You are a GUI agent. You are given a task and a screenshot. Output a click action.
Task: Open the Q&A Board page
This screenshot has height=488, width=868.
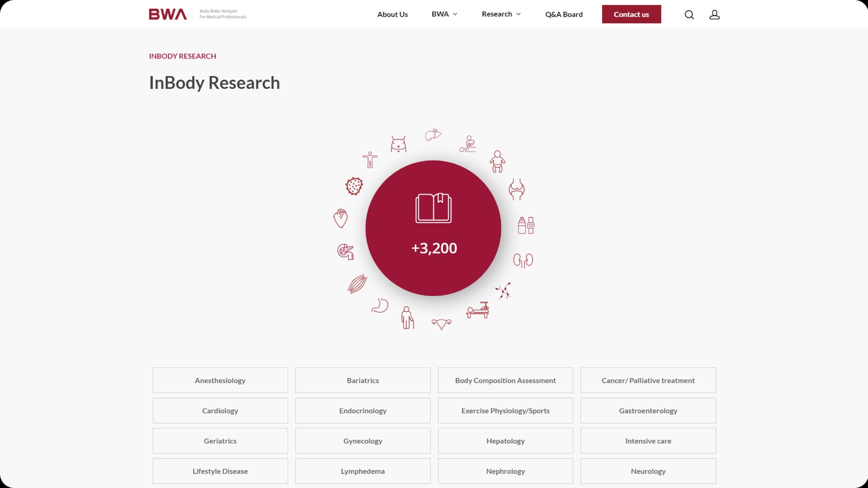(x=564, y=14)
